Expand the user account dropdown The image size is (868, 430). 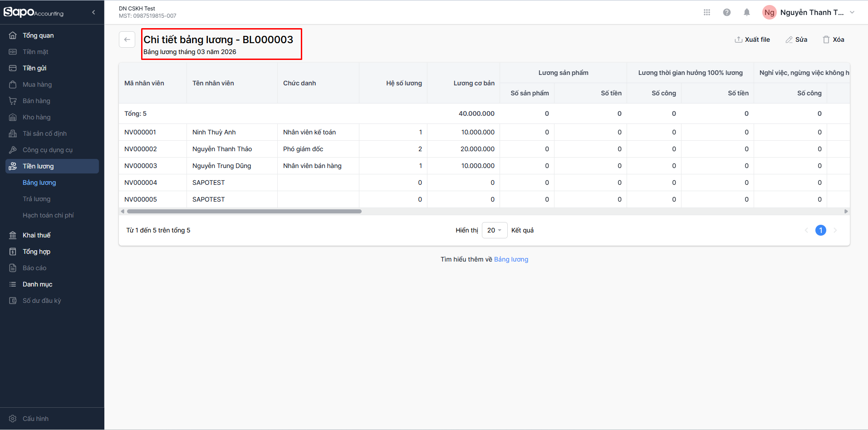click(852, 12)
